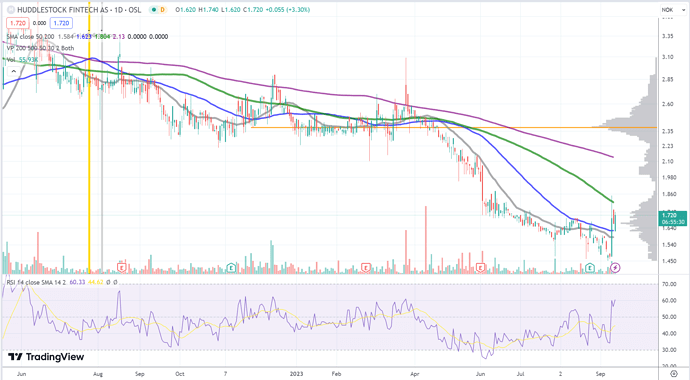Open the green earnings marker in late August 2023
This screenshot has height=380, width=690.
click(x=590, y=267)
